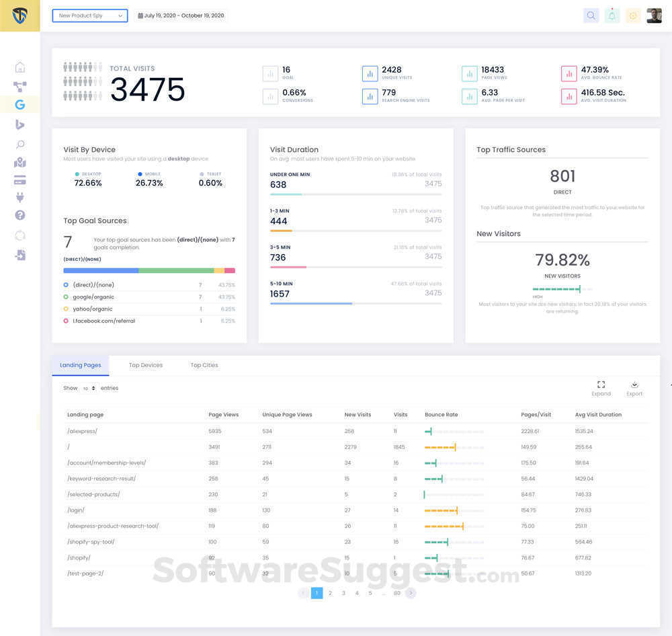The image size is (672, 636).
Task: Click the logout icon in sidebar
Action: coord(19,255)
